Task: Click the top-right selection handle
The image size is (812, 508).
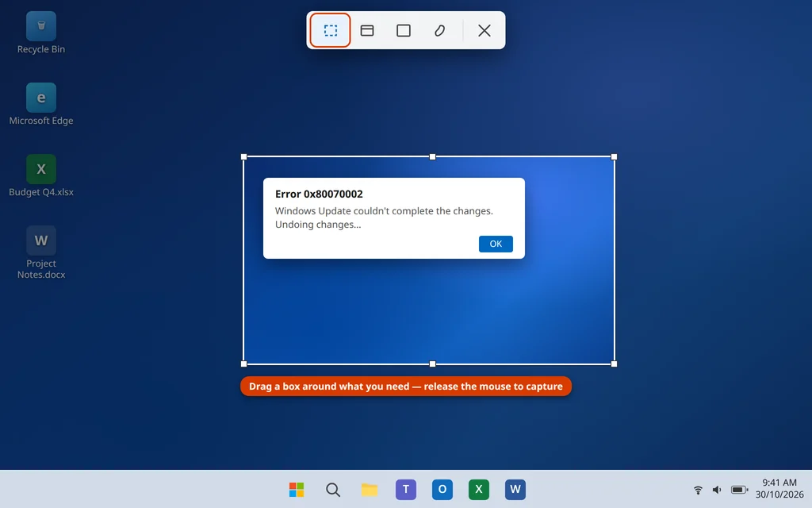Action: pyautogui.click(x=615, y=156)
